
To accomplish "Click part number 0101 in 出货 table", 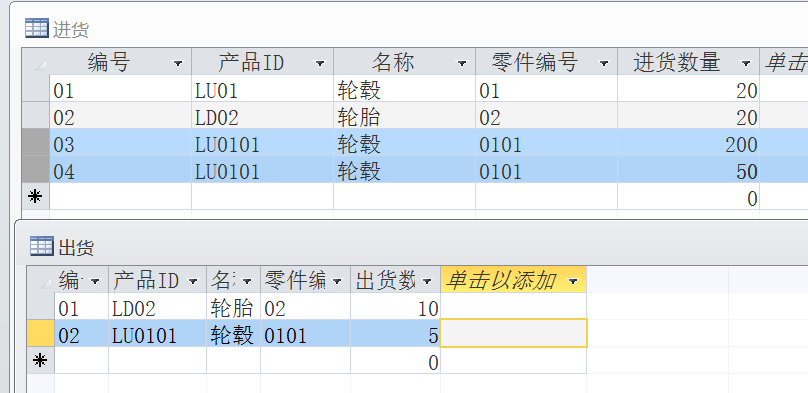I will 306,333.
